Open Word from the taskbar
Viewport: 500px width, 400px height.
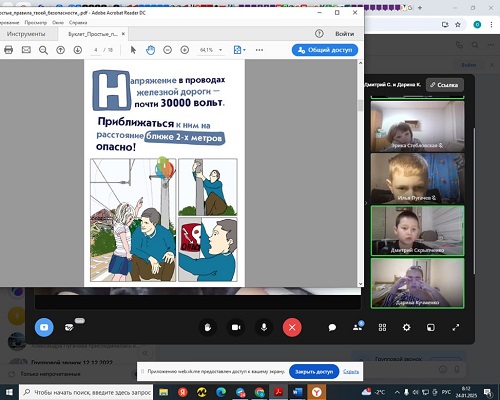297,392
